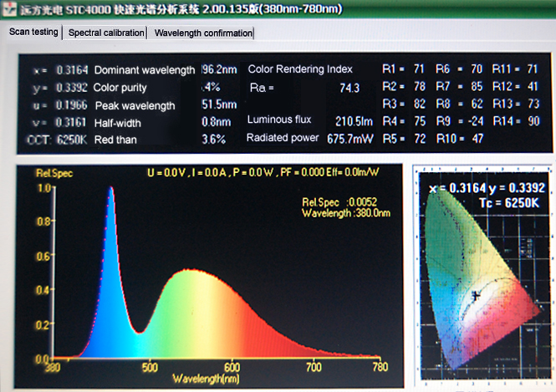Viewport: 556px width, 392px height.
Task: Click the blue peak of the spectrum curve
Action: coord(111,192)
